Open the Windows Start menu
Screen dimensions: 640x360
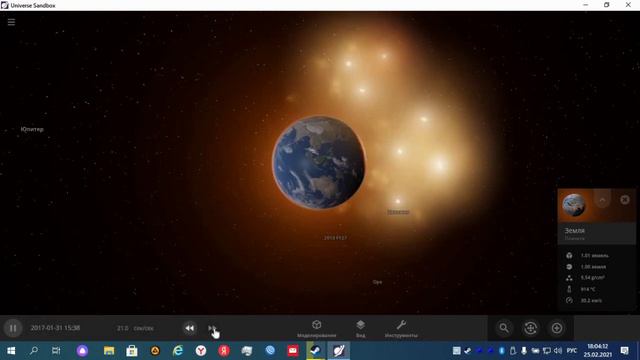(11, 351)
